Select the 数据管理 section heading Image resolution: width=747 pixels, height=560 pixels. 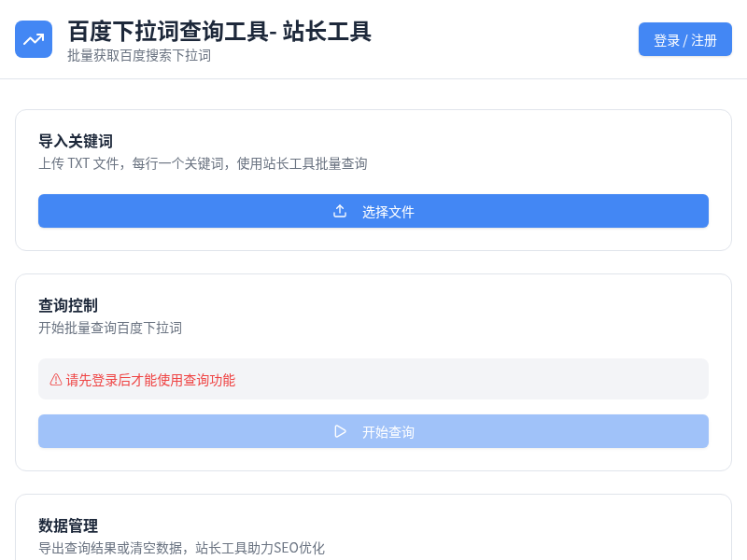tap(68, 525)
